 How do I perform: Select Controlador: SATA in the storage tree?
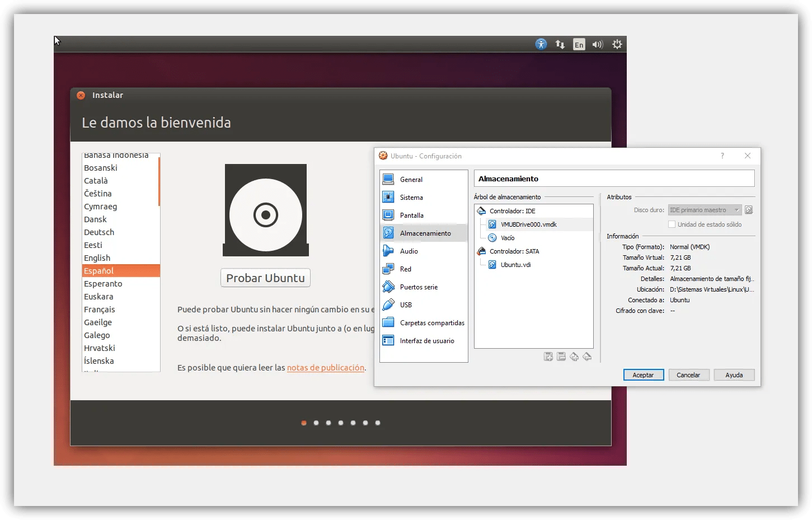[513, 251]
